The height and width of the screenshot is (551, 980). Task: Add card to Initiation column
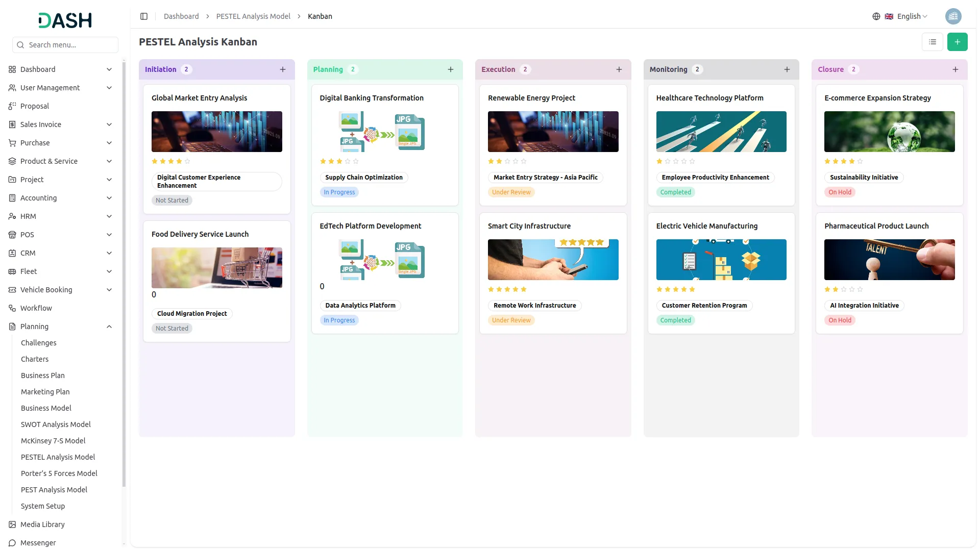coord(282,69)
